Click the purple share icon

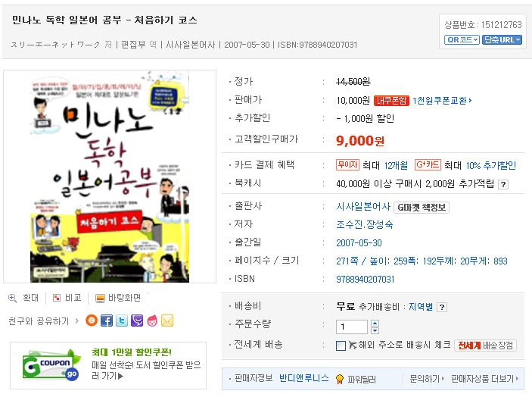coord(137,321)
